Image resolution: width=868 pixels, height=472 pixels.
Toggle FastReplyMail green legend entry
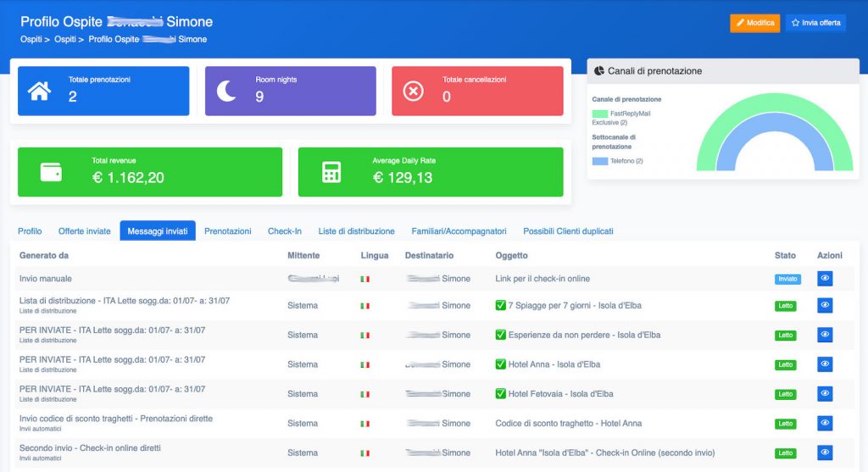click(x=600, y=114)
